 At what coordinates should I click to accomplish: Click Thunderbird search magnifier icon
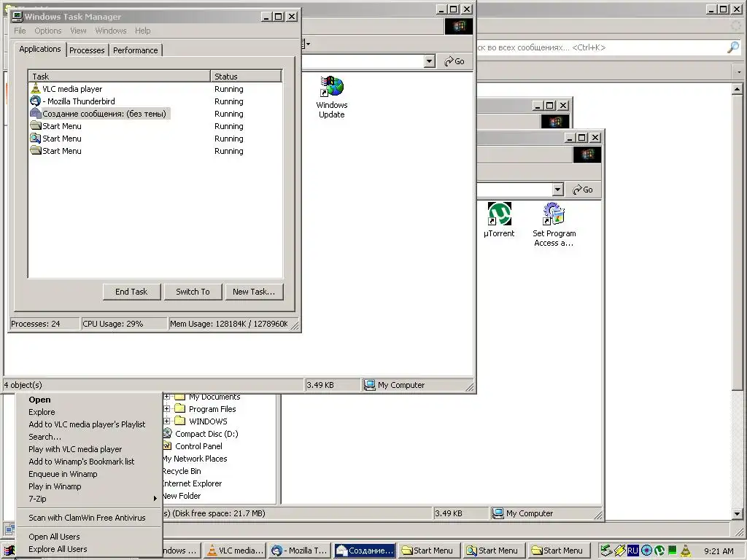(x=733, y=47)
